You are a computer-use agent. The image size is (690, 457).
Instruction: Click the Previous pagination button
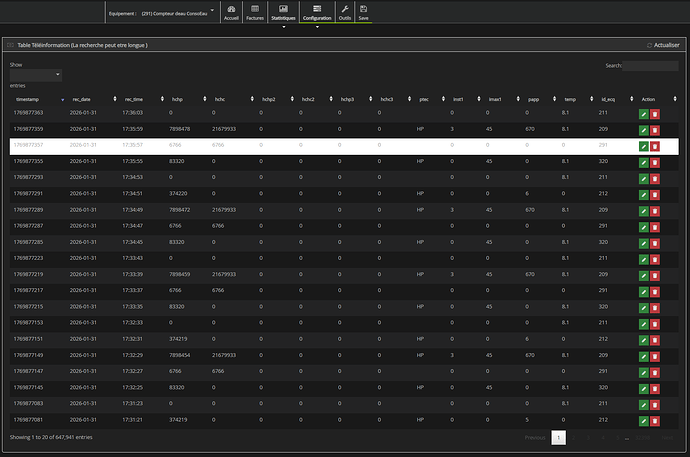pos(535,437)
